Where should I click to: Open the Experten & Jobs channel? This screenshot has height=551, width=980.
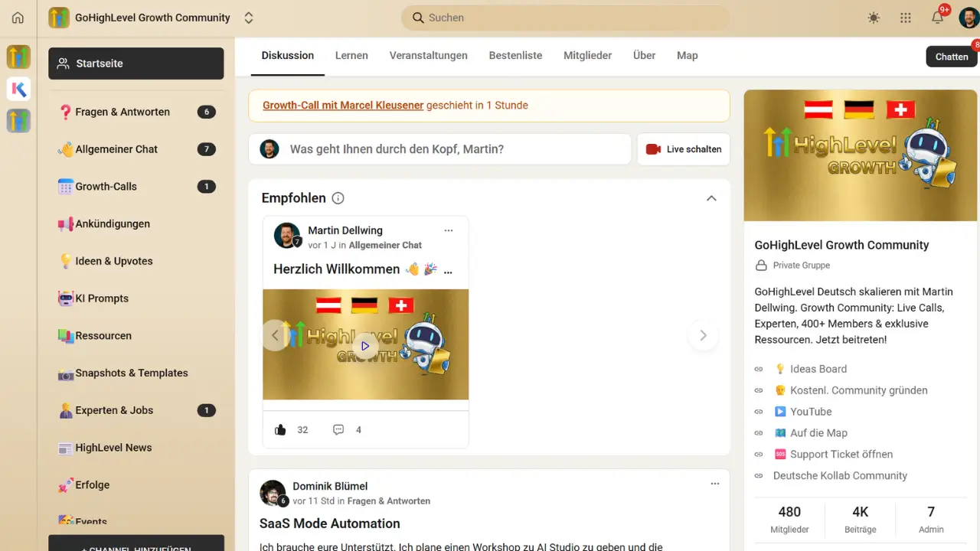(136, 410)
